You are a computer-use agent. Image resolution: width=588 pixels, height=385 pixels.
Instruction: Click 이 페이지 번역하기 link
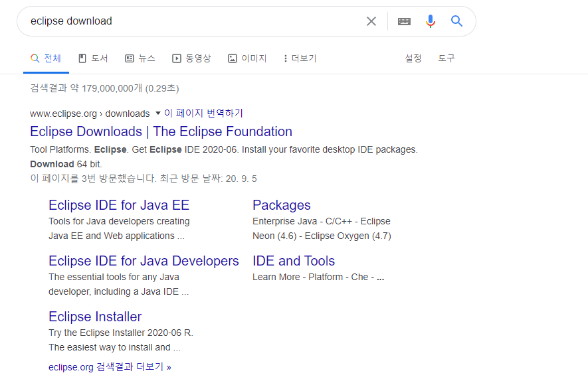tap(203, 113)
